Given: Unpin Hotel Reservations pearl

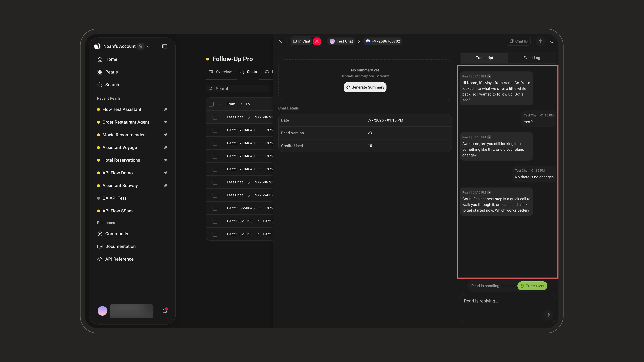Looking at the screenshot, I should (166, 160).
